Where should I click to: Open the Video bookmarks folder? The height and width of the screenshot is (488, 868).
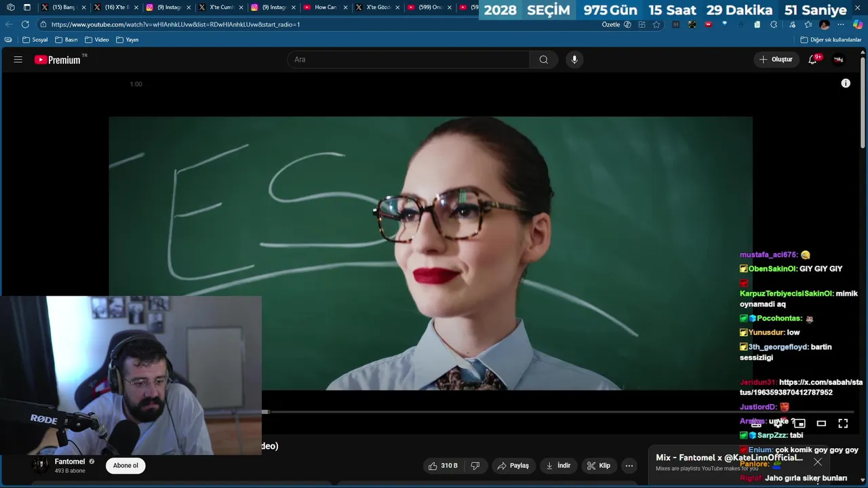[x=97, y=40]
